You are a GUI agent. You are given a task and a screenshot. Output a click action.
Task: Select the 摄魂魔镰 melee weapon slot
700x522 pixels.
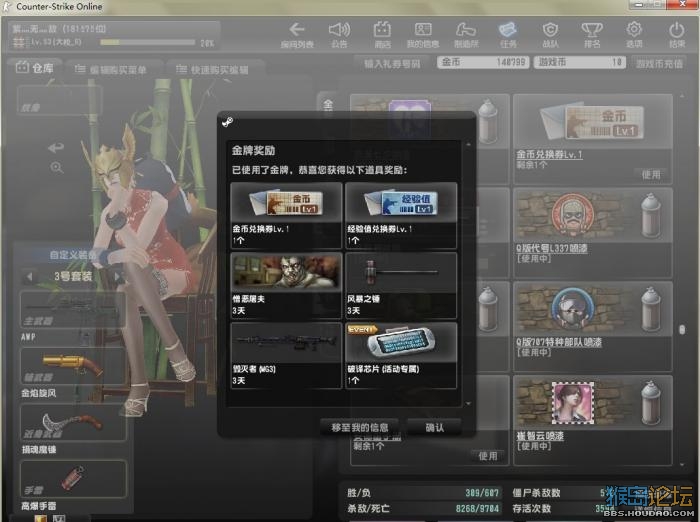coord(73,422)
